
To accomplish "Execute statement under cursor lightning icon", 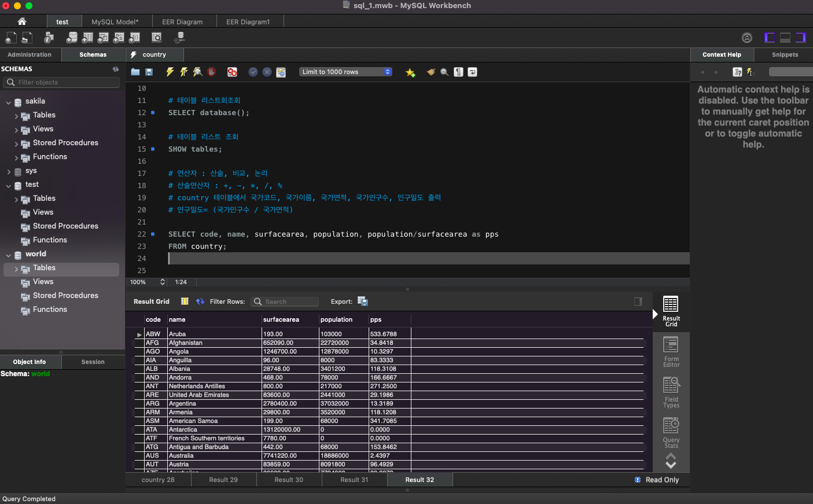I will point(184,72).
